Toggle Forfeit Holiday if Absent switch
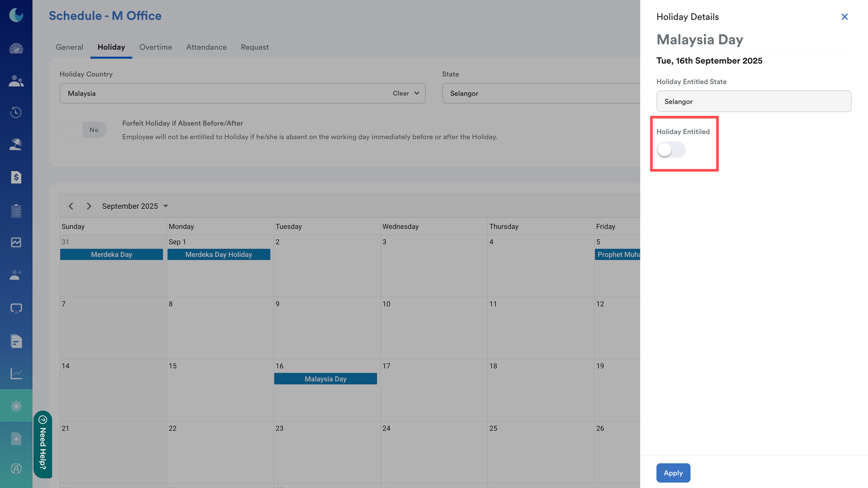The image size is (868, 488). coord(83,130)
